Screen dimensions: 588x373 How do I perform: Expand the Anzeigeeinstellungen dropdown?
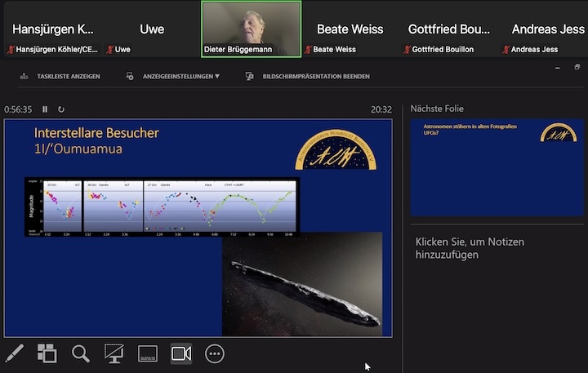coord(173,76)
